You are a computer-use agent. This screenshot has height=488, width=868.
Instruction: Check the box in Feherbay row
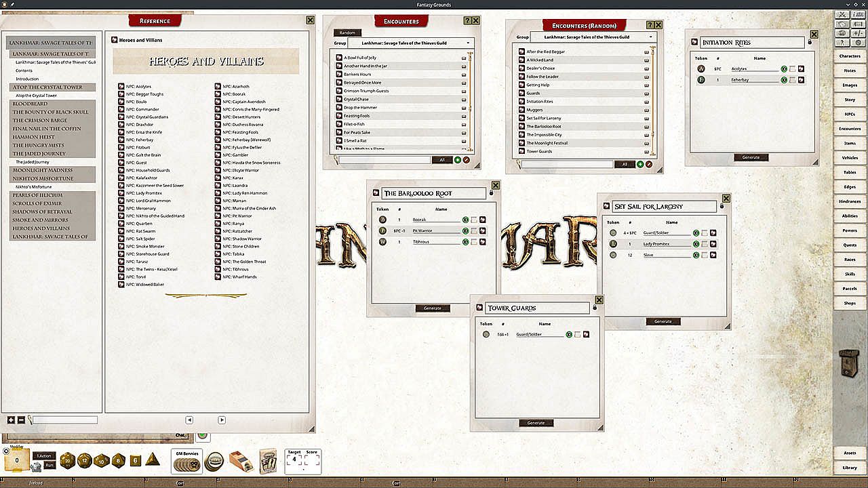(793, 80)
